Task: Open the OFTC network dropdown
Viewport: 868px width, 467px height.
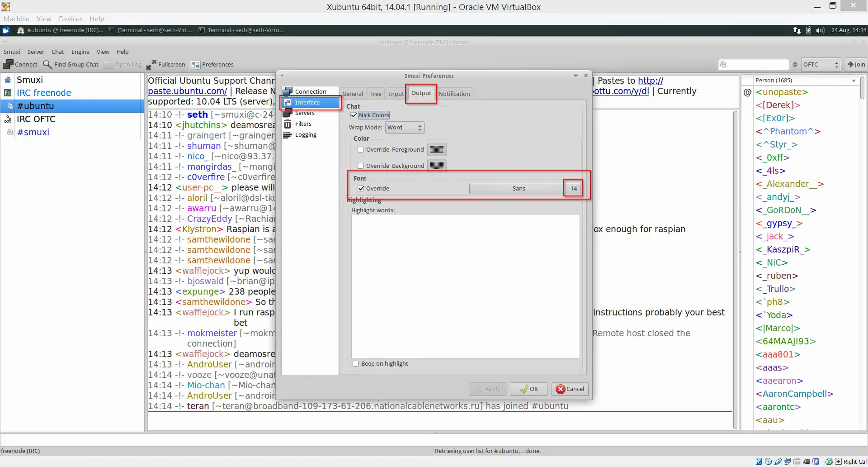Action: [x=821, y=65]
